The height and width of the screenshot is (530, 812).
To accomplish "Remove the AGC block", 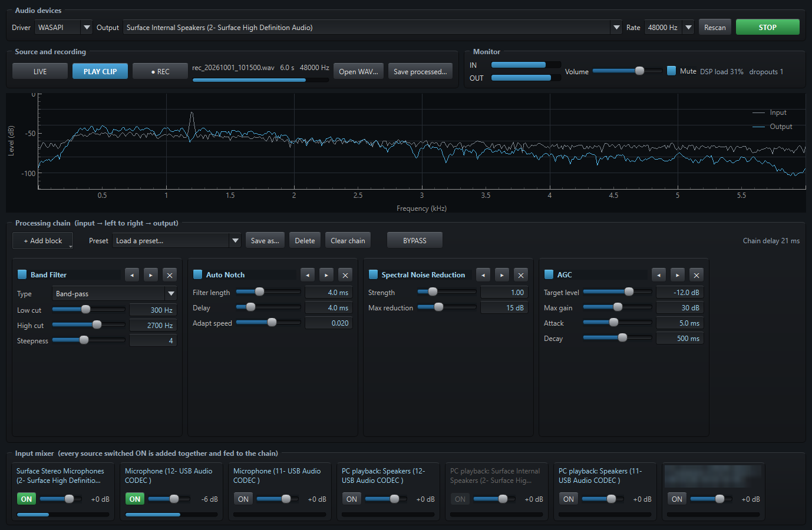I will (697, 275).
